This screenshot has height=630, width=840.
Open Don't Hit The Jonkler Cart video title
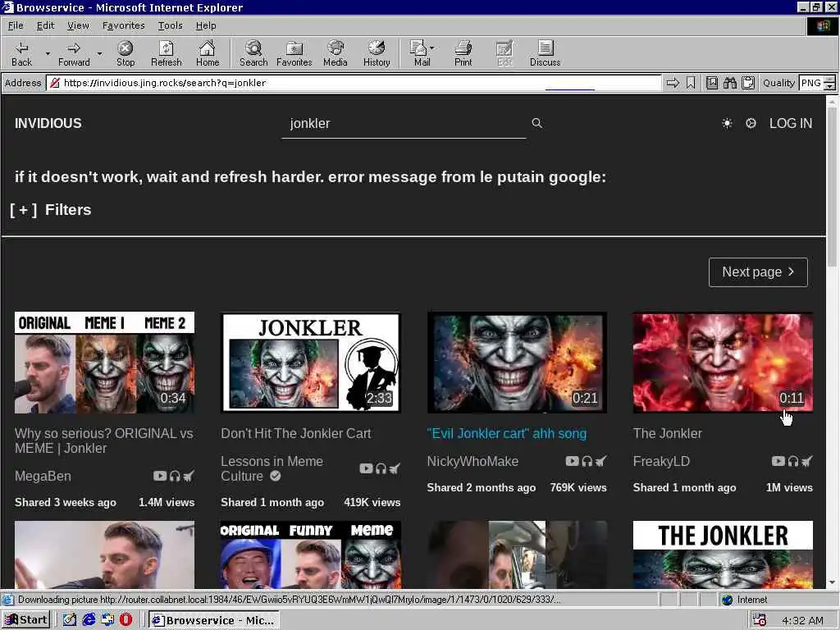click(x=295, y=433)
